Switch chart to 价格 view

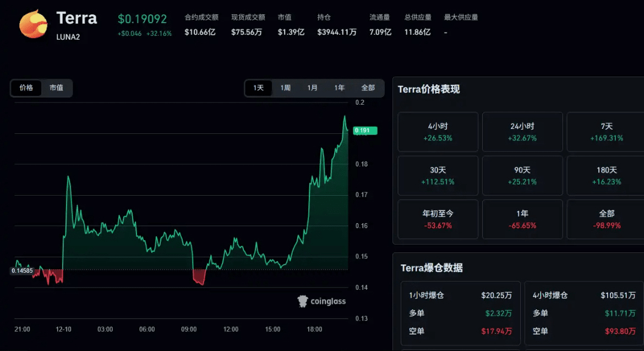(26, 88)
